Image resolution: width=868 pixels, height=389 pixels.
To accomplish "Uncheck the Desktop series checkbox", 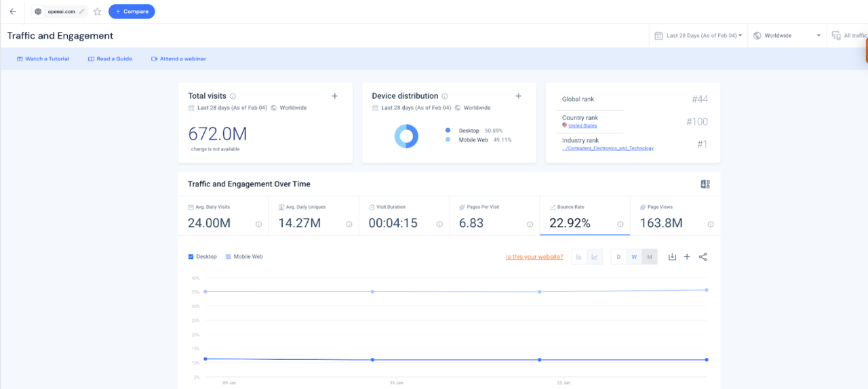I will [x=191, y=257].
